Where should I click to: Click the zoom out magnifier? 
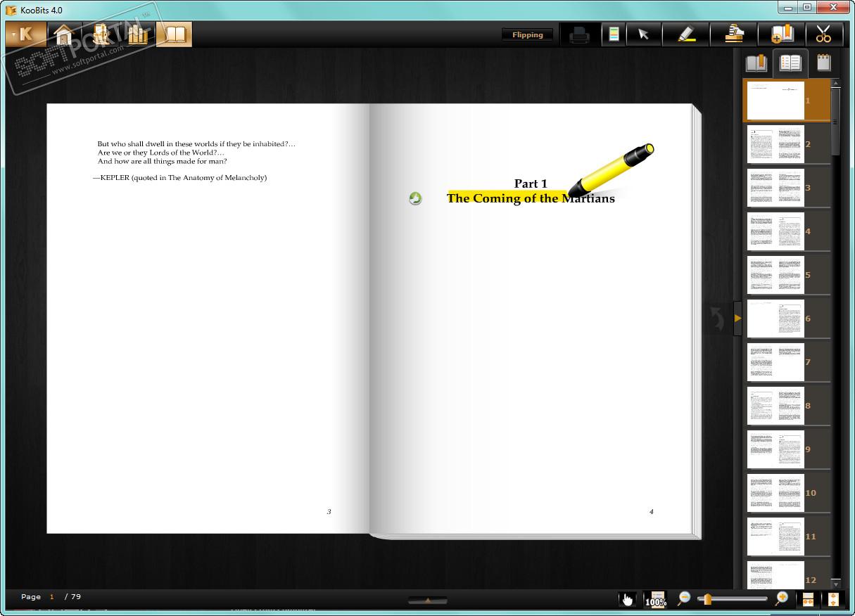(683, 598)
